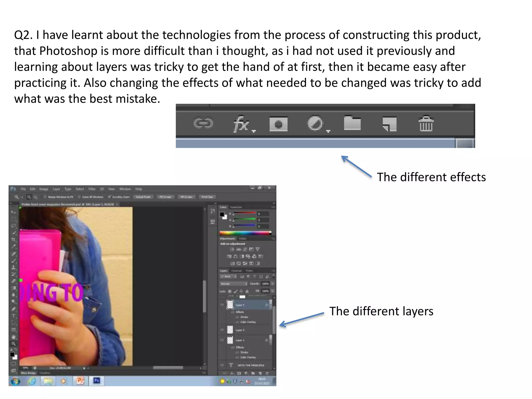Click the large create new layer icon
Screen dimensions: 532x399
389,124
